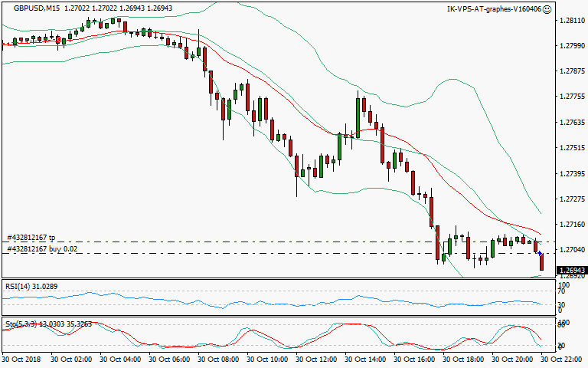Click the '30 Oct 22:00' time label
Screen dimensions: 588x368
[x=561, y=360]
